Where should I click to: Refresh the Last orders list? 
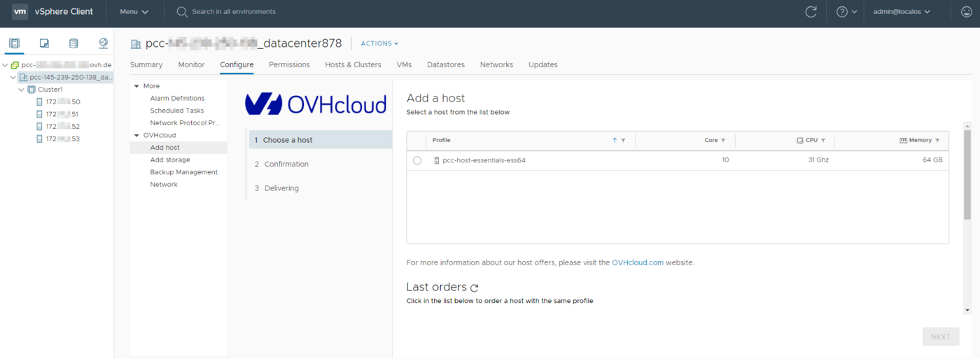(x=475, y=288)
